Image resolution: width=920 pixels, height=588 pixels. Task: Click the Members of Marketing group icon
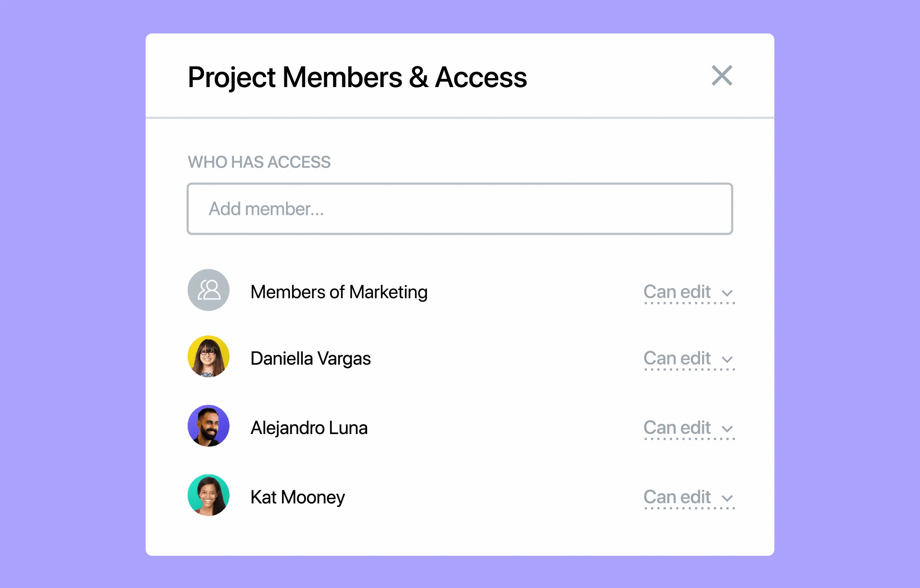pyautogui.click(x=208, y=290)
